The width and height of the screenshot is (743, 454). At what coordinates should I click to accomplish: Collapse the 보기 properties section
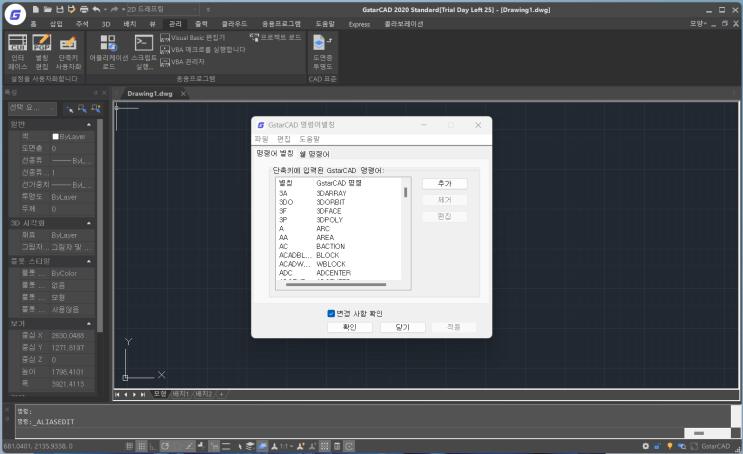click(x=89, y=323)
